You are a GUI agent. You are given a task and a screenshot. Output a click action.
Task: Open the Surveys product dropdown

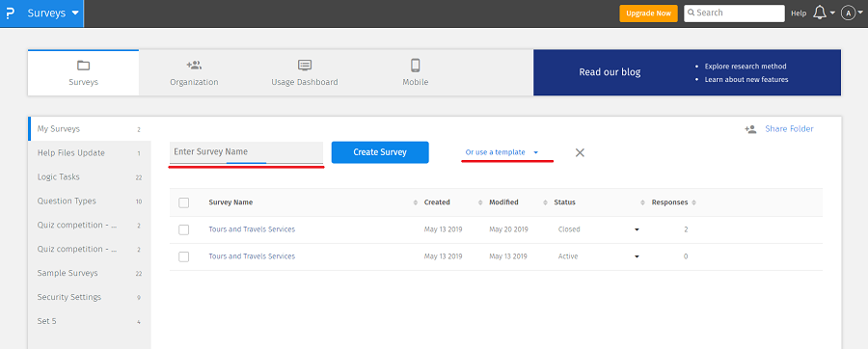tap(53, 13)
